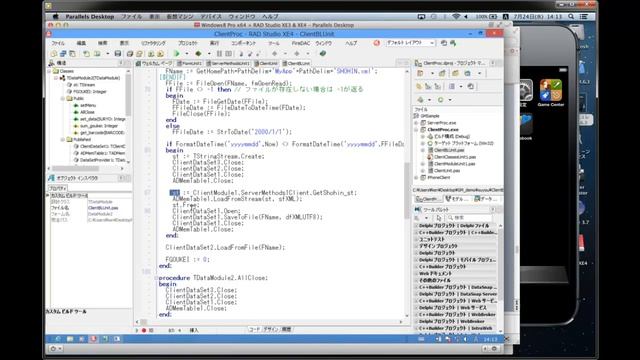Collapse the ClientProc.exe project node
This screenshot has width=640, height=360.
click(x=416, y=130)
